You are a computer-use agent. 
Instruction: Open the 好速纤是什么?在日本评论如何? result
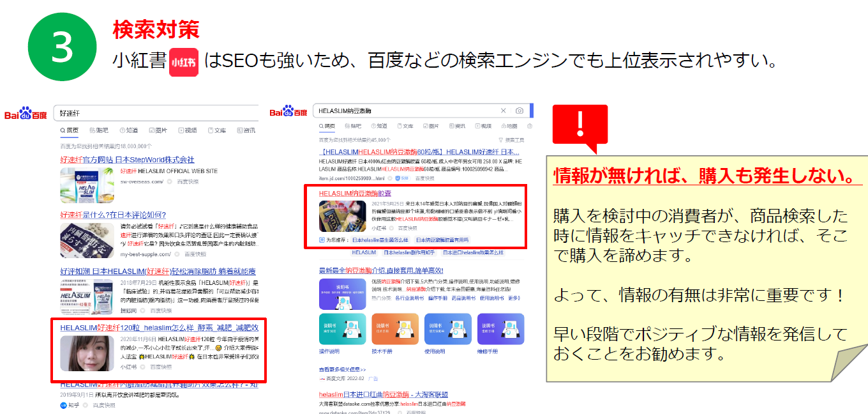pyautogui.click(x=113, y=215)
